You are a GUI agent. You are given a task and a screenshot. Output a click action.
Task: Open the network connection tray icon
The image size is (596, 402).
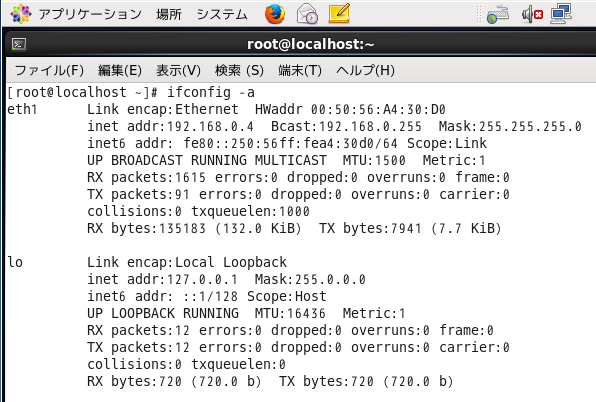(561, 14)
